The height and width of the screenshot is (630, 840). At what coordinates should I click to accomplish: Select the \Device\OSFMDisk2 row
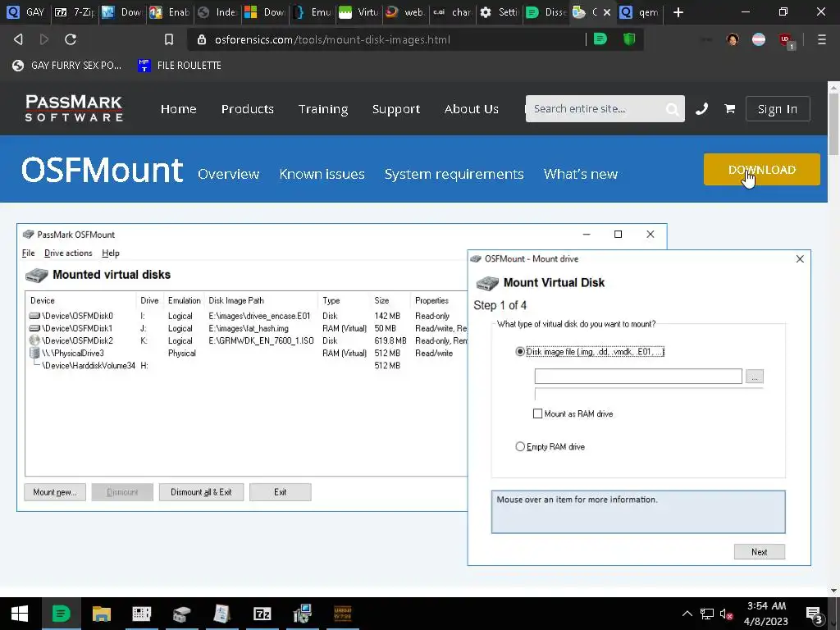[246, 340]
